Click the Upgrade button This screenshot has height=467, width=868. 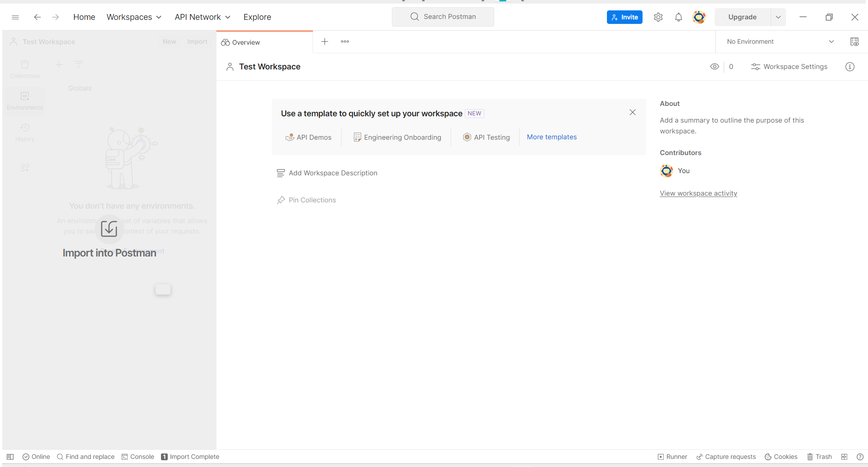tap(742, 17)
